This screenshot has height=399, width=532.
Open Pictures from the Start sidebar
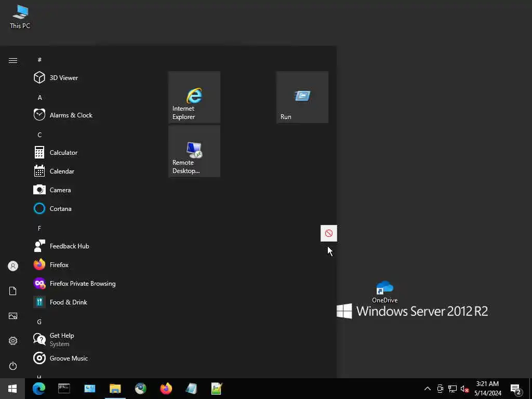(13, 316)
